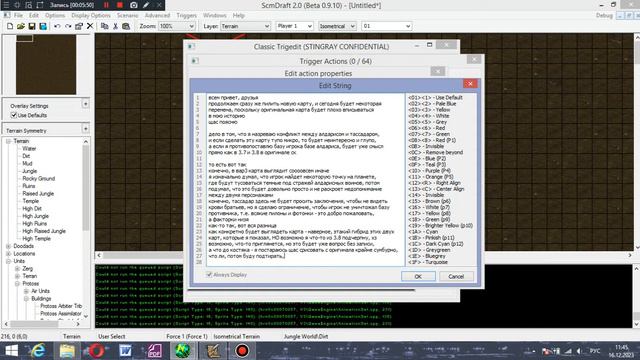Open the Triggers menu
This screenshot has width=640, height=360.
(187, 16)
